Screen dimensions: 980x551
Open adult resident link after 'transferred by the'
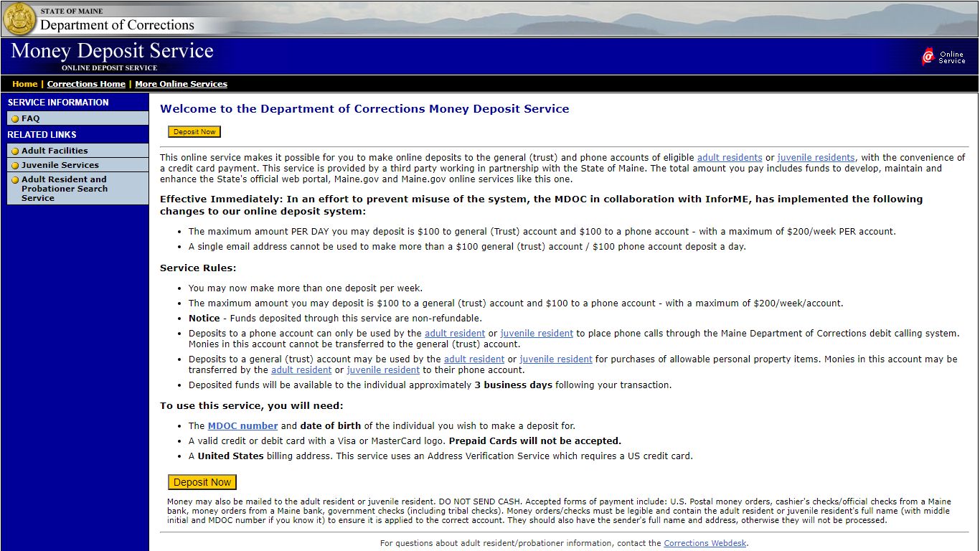point(301,370)
